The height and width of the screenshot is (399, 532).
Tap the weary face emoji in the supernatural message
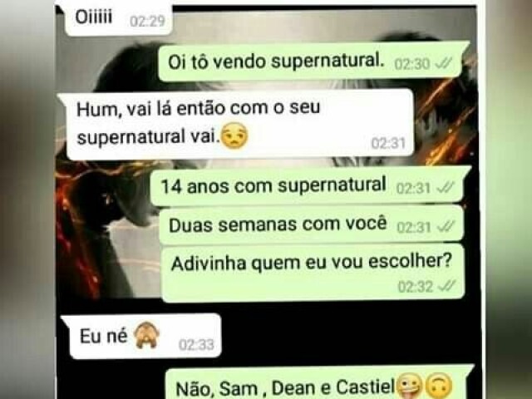coord(234,136)
